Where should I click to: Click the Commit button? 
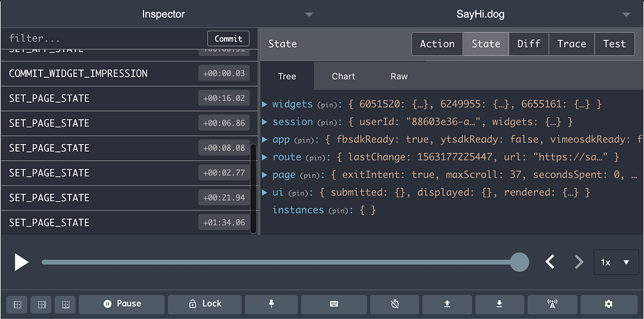pyautogui.click(x=229, y=39)
